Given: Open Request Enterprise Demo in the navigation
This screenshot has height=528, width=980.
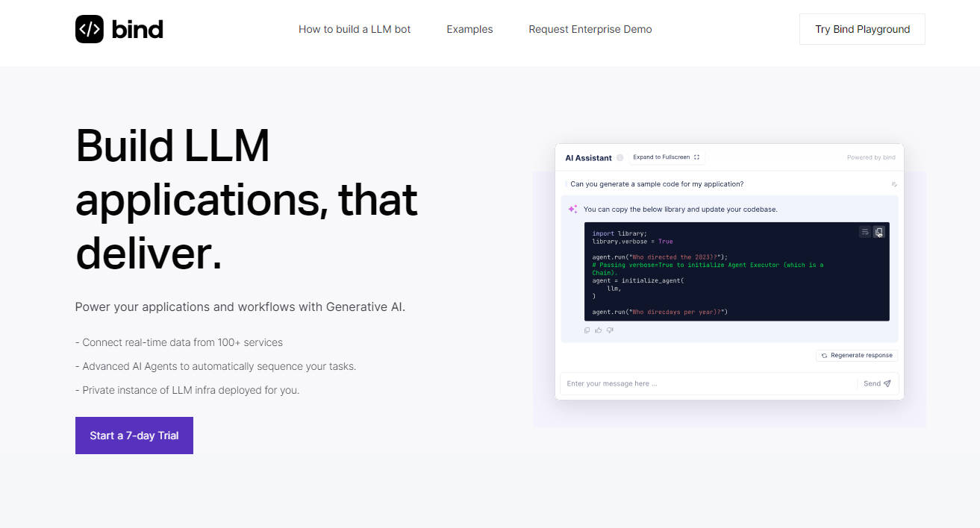Looking at the screenshot, I should coord(590,29).
